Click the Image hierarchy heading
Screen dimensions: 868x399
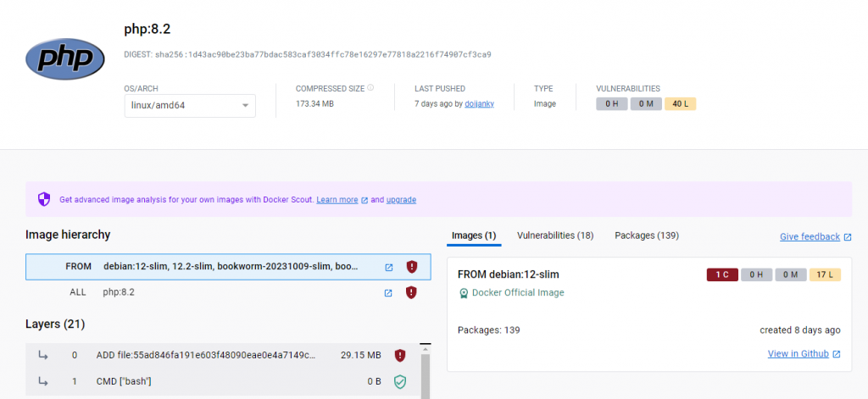[x=68, y=235]
